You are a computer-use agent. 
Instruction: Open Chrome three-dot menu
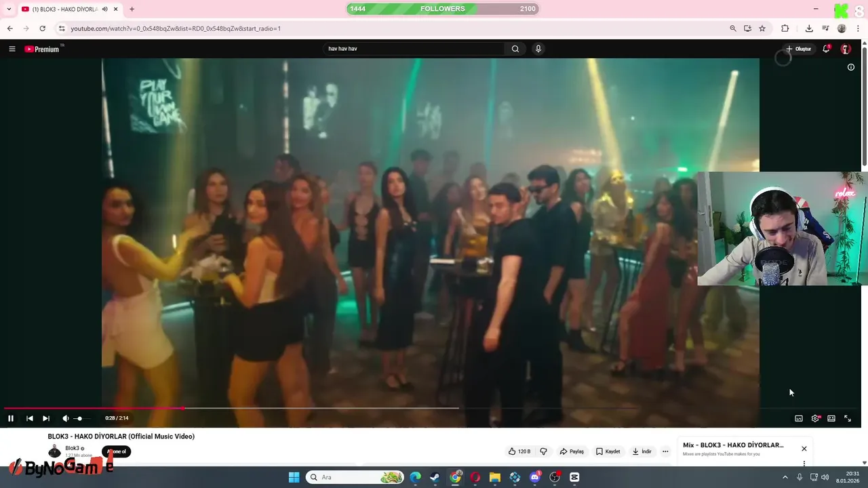tap(858, 28)
